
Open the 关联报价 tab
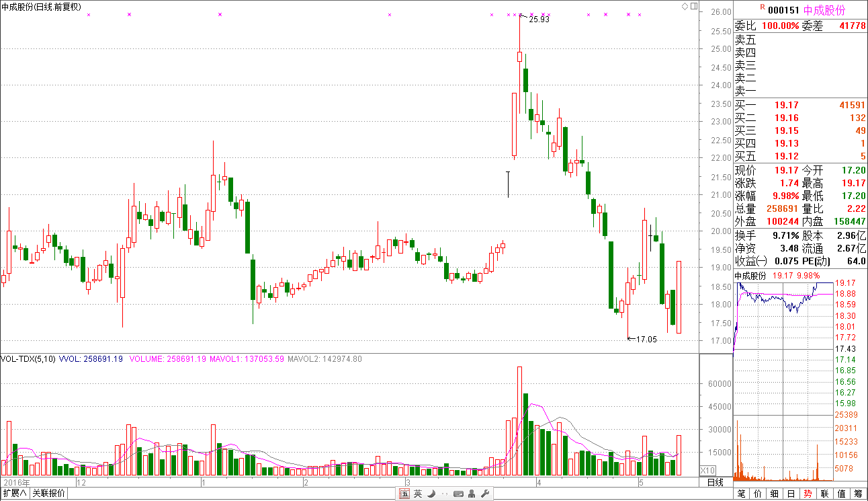tap(49, 494)
